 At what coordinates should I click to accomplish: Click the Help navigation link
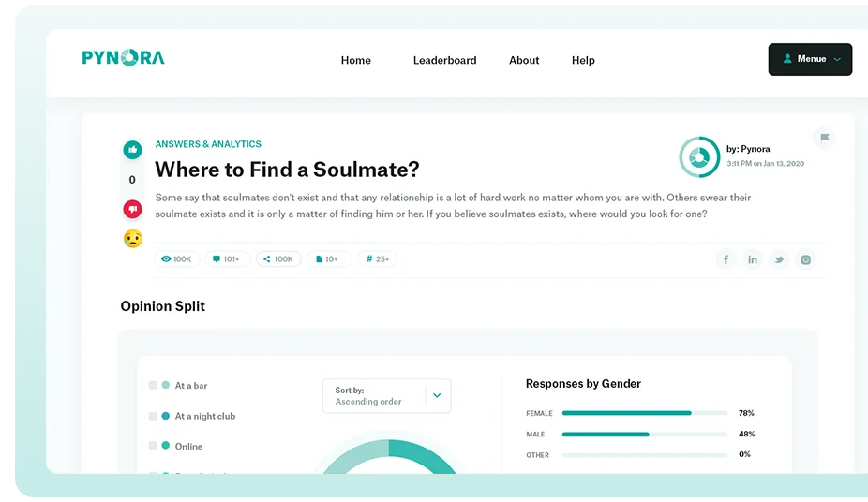click(x=583, y=60)
